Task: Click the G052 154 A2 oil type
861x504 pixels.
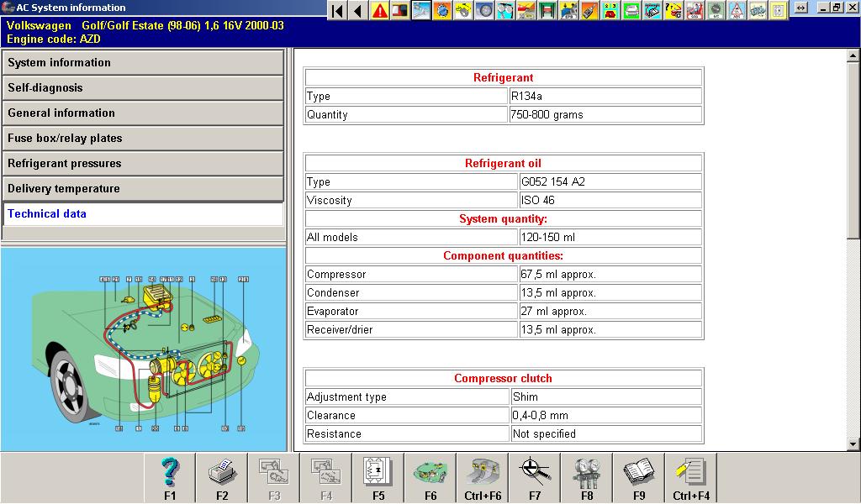Action: pos(610,181)
